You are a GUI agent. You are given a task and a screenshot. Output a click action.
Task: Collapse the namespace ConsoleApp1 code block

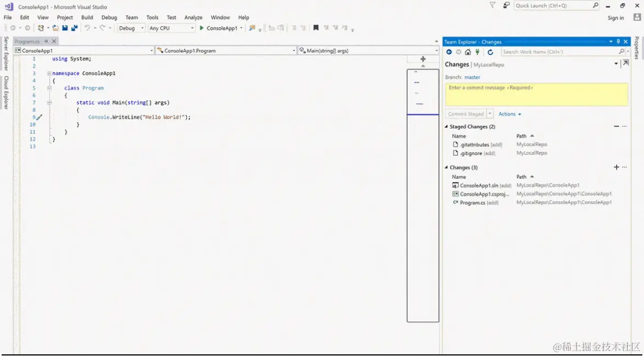(49, 74)
